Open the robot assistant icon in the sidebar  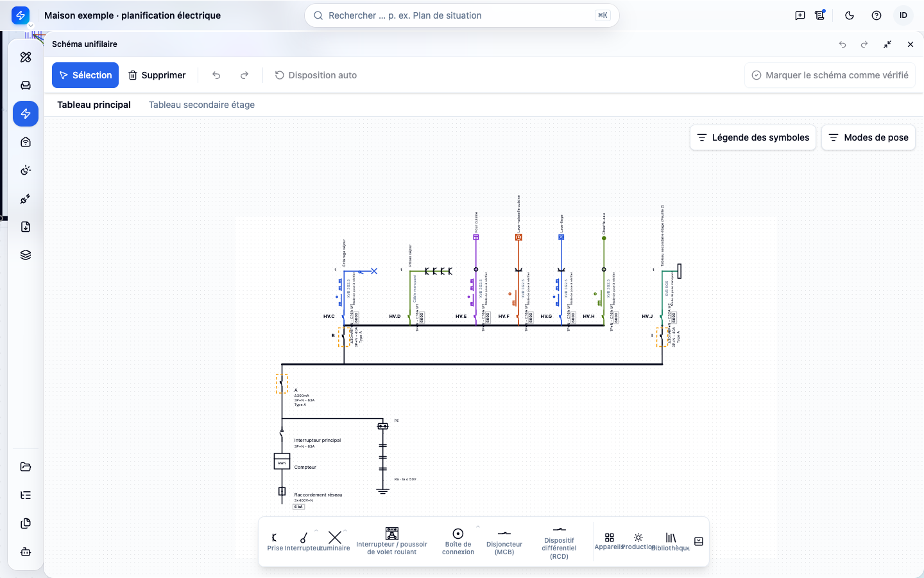coord(26,552)
